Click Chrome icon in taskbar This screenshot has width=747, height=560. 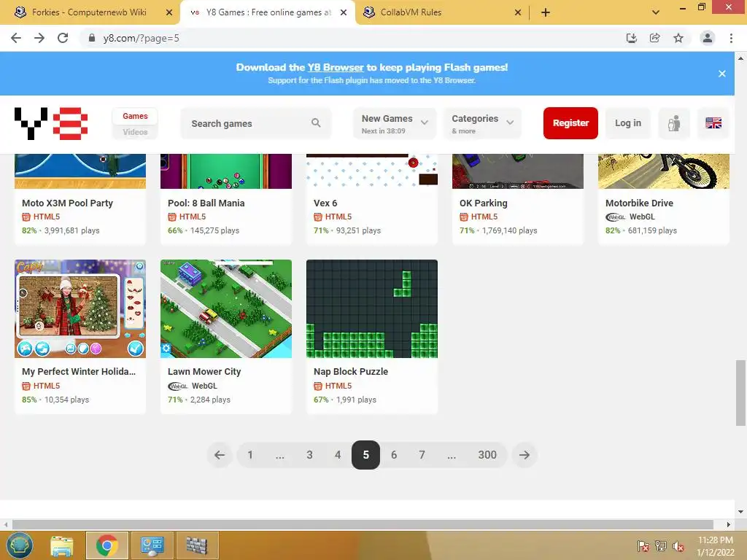click(x=107, y=545)
